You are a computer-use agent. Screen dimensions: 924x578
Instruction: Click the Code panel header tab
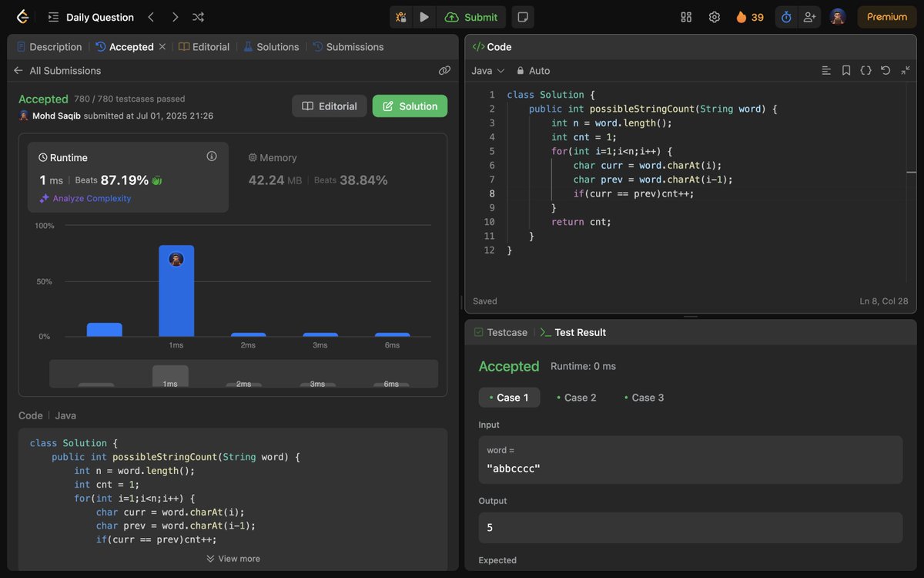492,47
